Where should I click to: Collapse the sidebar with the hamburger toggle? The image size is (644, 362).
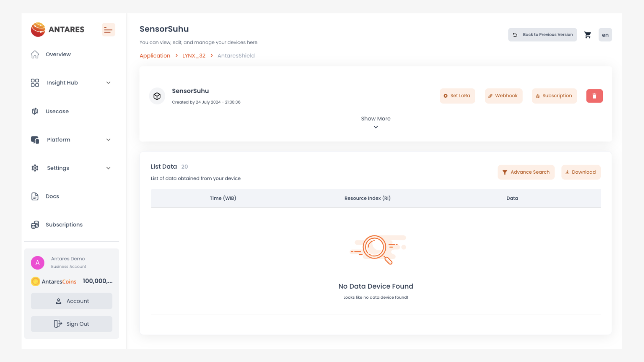pos(108,30)
